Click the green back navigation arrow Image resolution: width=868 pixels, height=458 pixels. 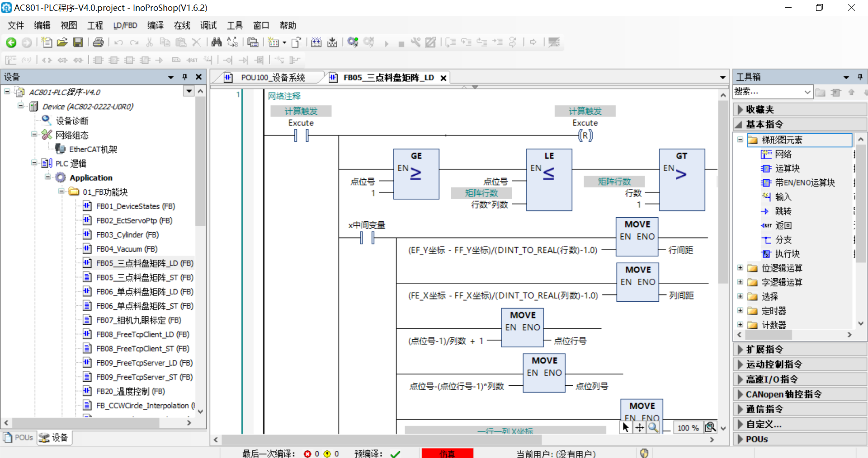[11, 42]
